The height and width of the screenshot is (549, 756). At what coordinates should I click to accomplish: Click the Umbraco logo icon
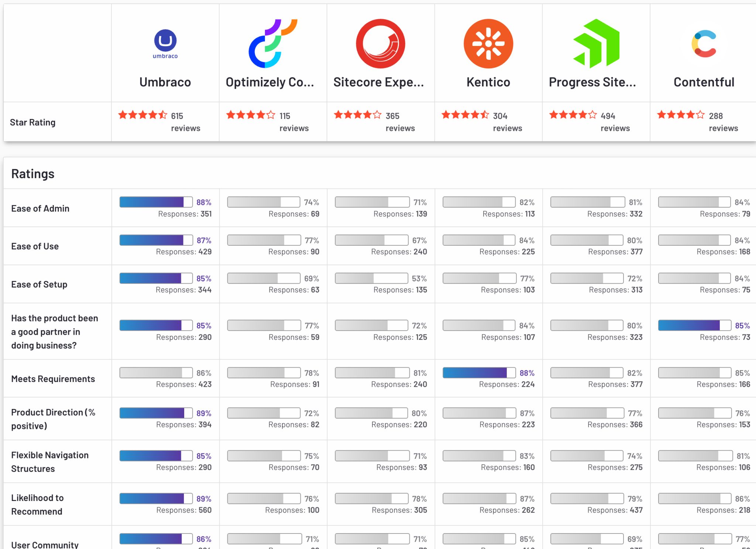click(165, 44)
